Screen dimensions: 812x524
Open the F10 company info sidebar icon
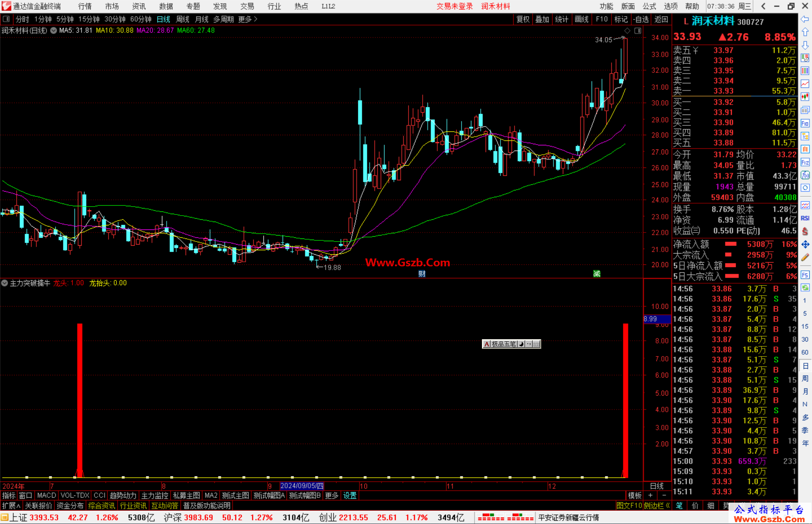coord(805,123)
